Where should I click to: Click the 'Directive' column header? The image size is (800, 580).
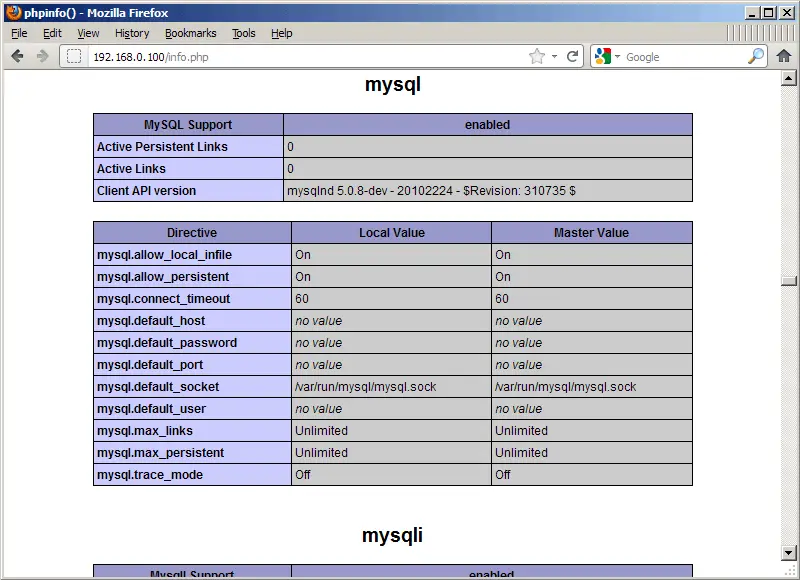(x=192, y=233)
